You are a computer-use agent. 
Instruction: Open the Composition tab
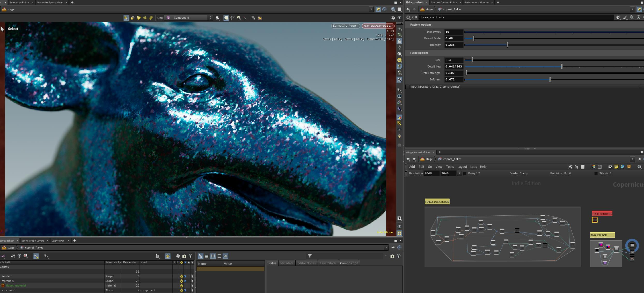pos(349,263)
